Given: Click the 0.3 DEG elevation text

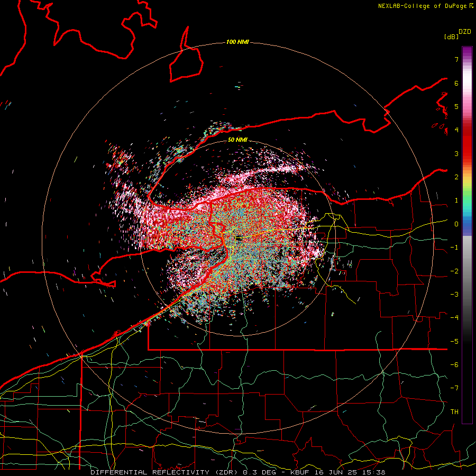Looking at the screenshot, I should [261, 472].
